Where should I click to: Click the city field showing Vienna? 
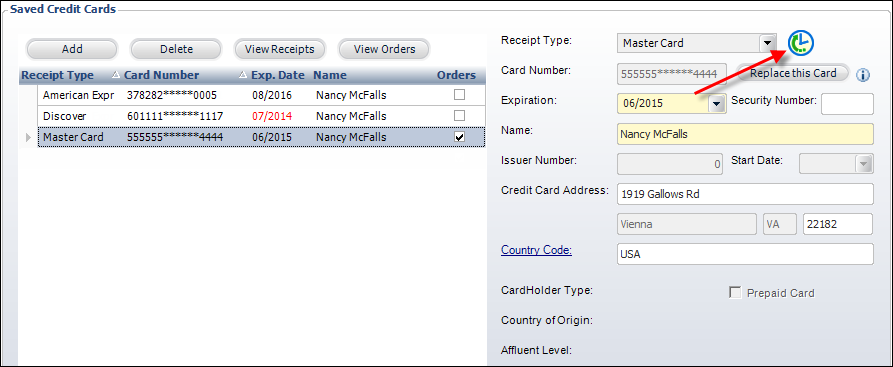point(687,224)
